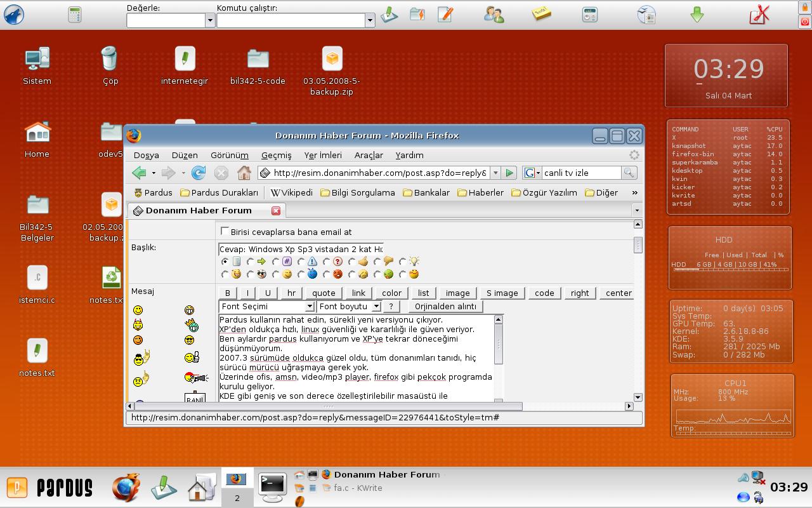Insert the sunglasses smiley into message
Screen dimensions: 812x508
(x=190, y=340)
